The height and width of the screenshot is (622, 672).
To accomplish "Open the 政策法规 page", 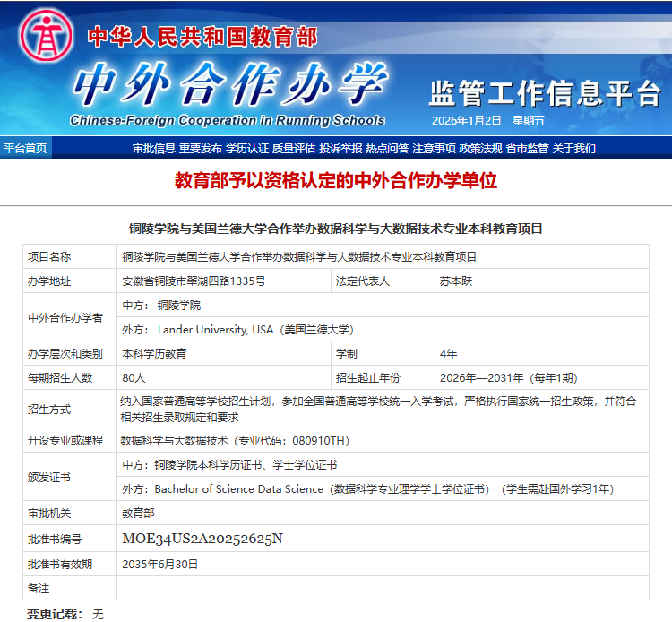I will coord(481,148).
